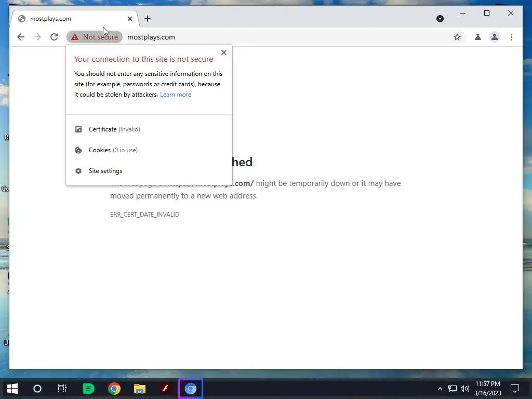Screen dimensions: 532x399
Task: Click the cookie icon in popup
Action: coord(78,150)
